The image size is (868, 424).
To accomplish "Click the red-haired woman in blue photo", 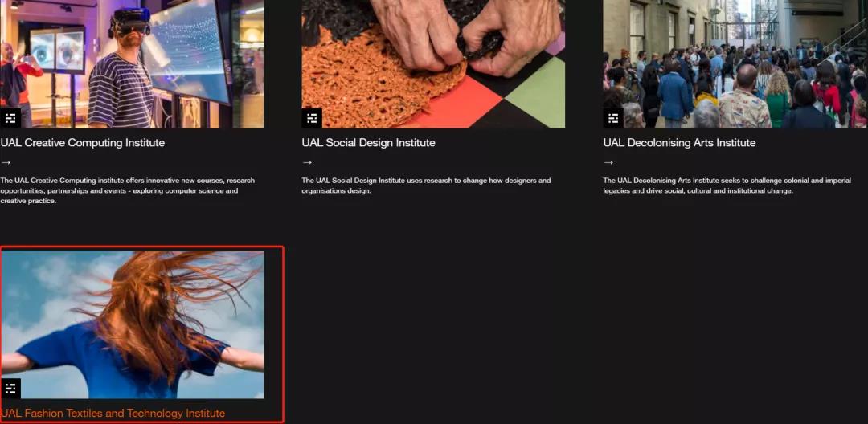I will (132, 325).
